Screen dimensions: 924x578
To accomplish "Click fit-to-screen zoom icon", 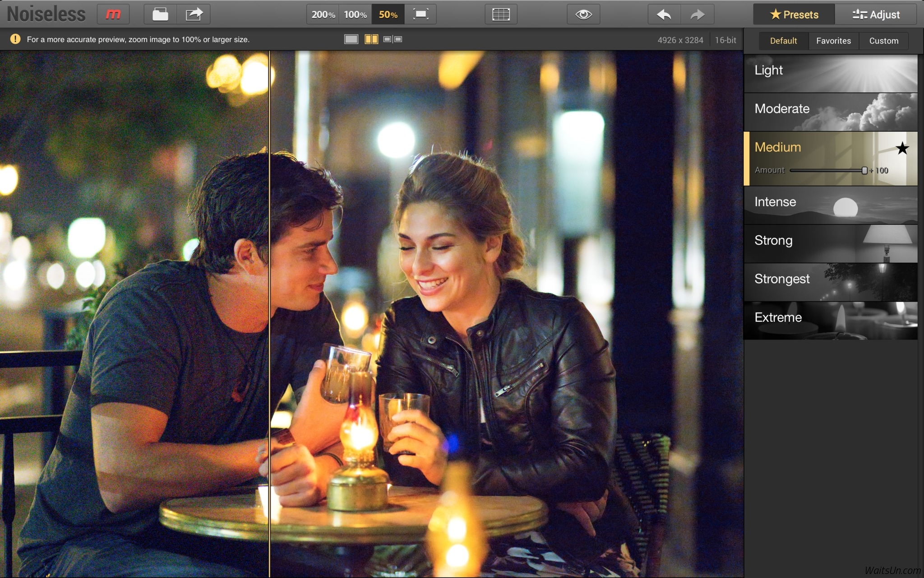I will (420, 14).
